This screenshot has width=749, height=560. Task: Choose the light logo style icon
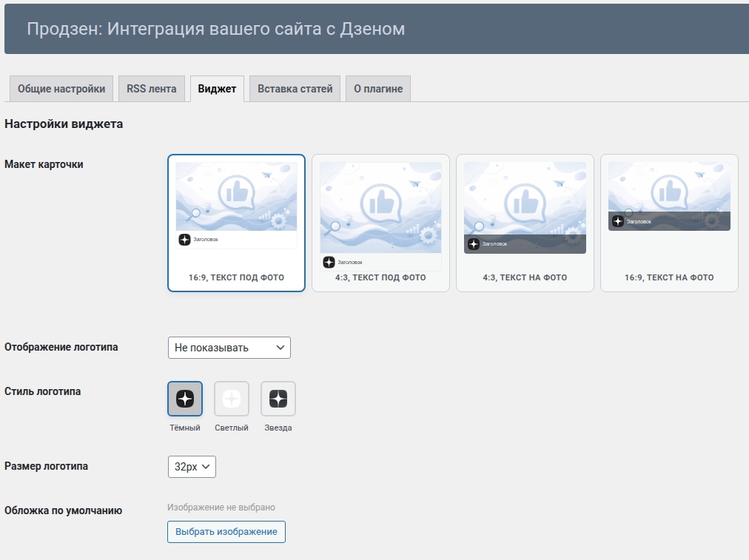[x=232, y=399]
